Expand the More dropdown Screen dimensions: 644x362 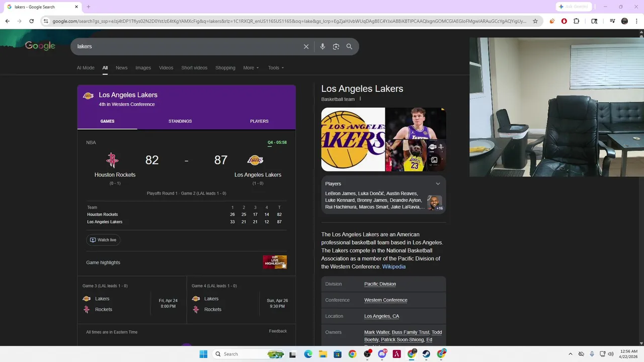[251, 68]
